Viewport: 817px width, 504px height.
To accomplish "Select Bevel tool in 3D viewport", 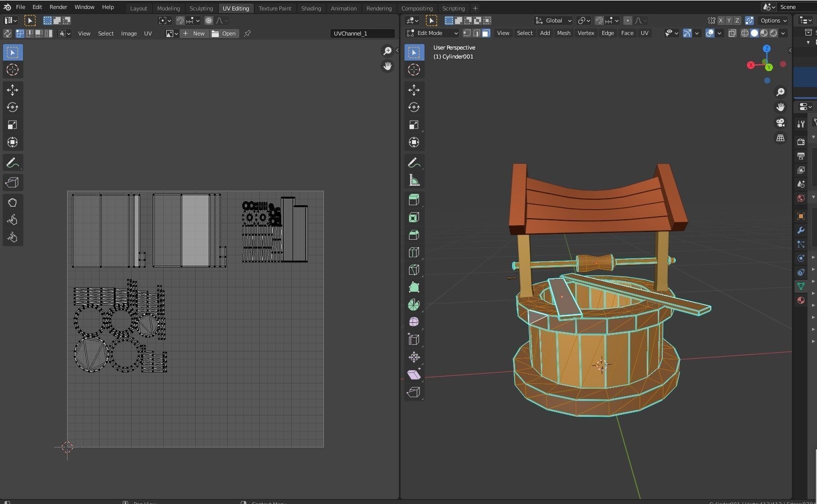I will pos(414,235).
